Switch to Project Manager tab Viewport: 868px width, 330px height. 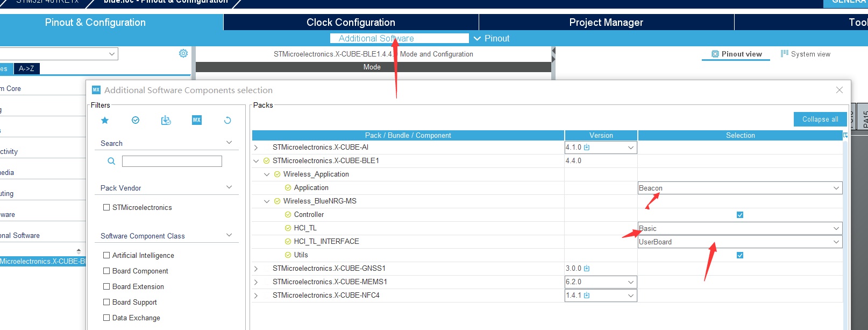(x=606, y=22)
